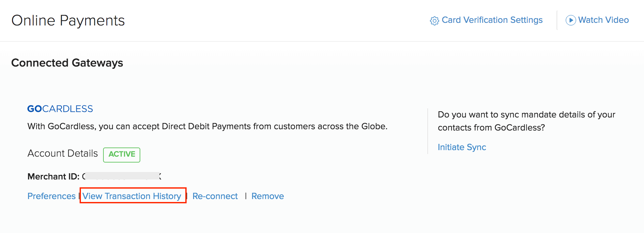The height and width of the screenshot is (233, 644).
Task: Click Initiate Sync for mandate details
Action: (x=462, y=147)
